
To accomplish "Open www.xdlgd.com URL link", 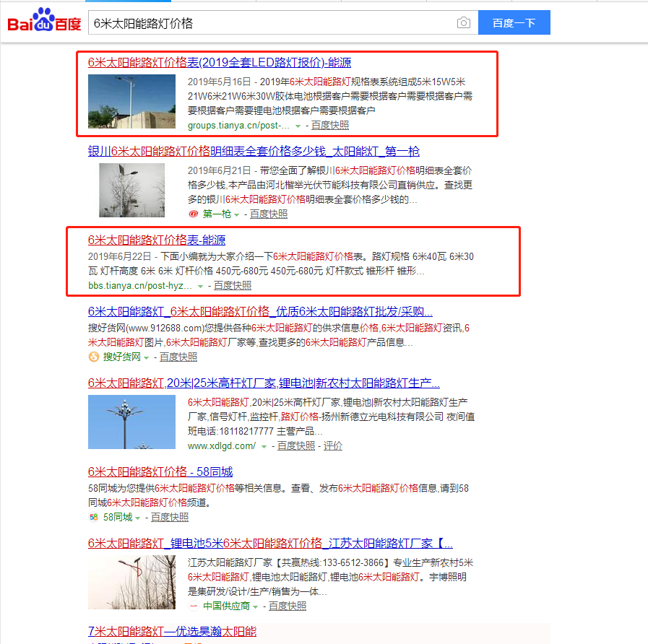I will (222, 445).
